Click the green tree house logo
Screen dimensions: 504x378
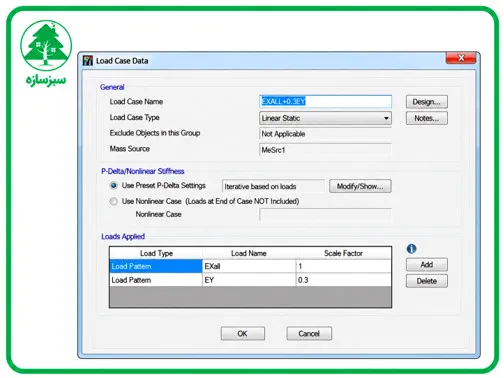click(x=46, y=45)
